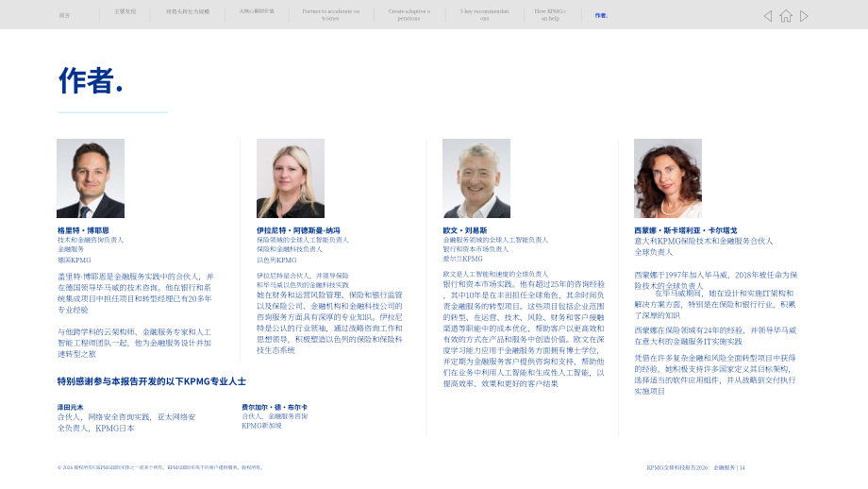Screen dimensions: 868x489
Task: Click the KPMG新加坡 text
Action: tap(261, 426)
